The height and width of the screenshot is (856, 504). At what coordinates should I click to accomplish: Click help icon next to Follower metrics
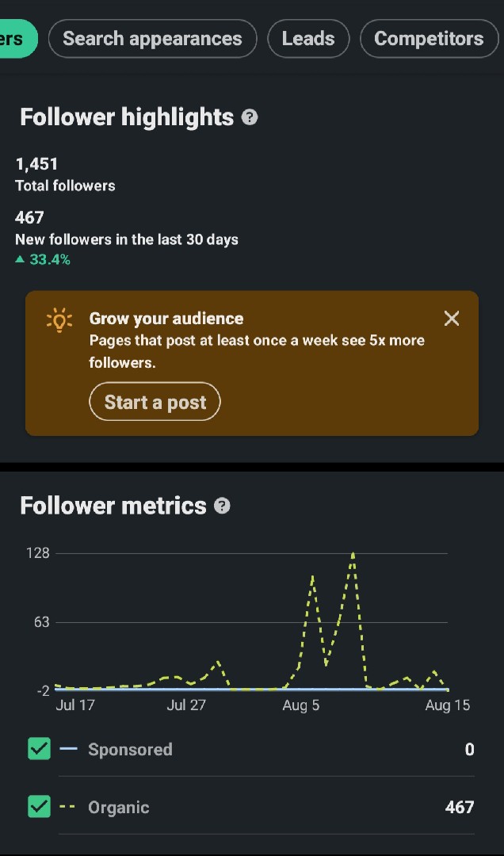click(x=222, y=506)
